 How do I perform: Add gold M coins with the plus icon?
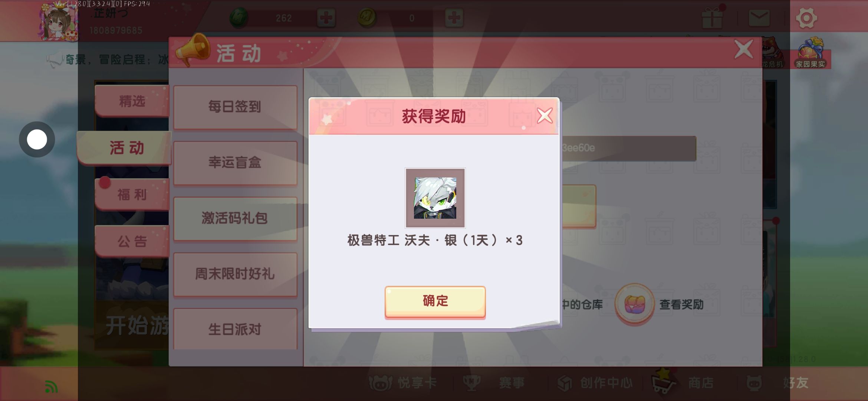click(x=454, y=18)
